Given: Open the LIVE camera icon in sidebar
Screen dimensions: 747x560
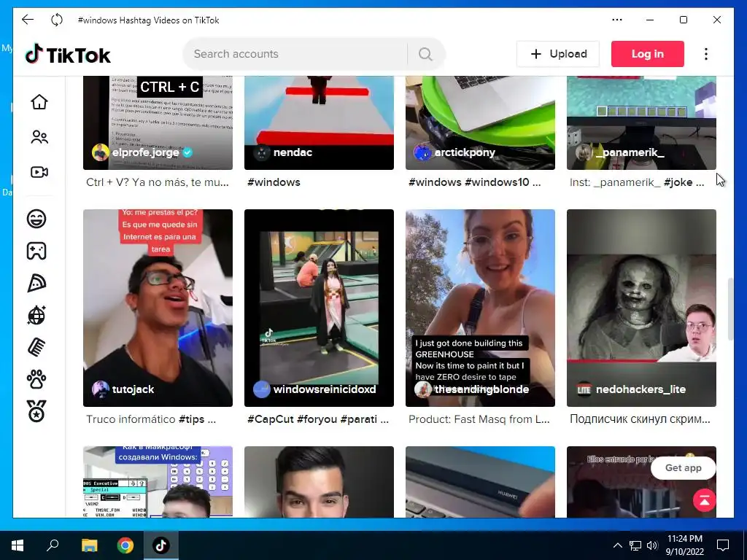Looking at the screenshot, I should [x=39, y=172].
